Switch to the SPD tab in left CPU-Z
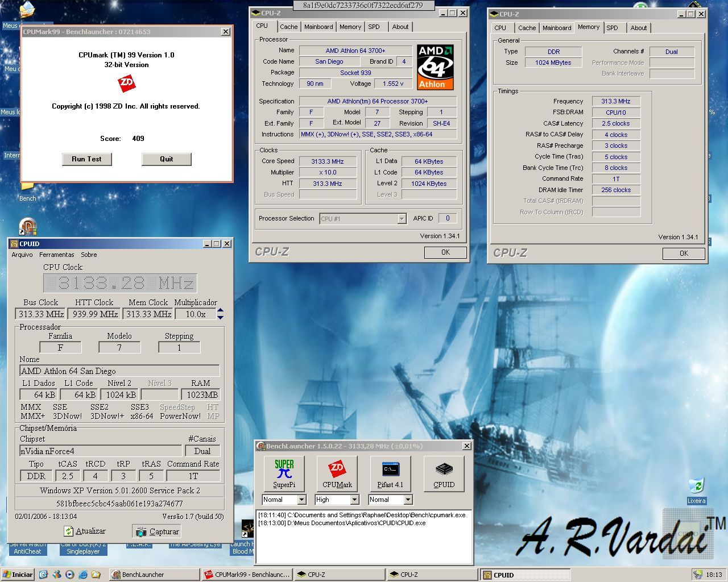This screenshot has height=582, width=728. [x=374, y=27]
